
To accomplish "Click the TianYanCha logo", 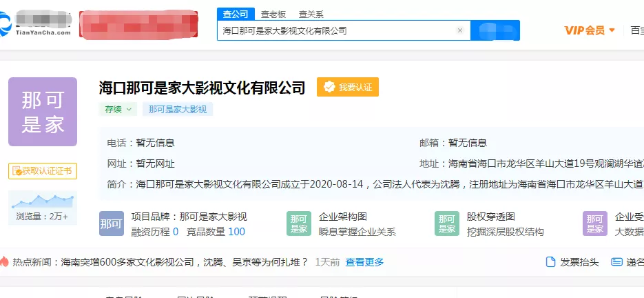I will [36, 24].
